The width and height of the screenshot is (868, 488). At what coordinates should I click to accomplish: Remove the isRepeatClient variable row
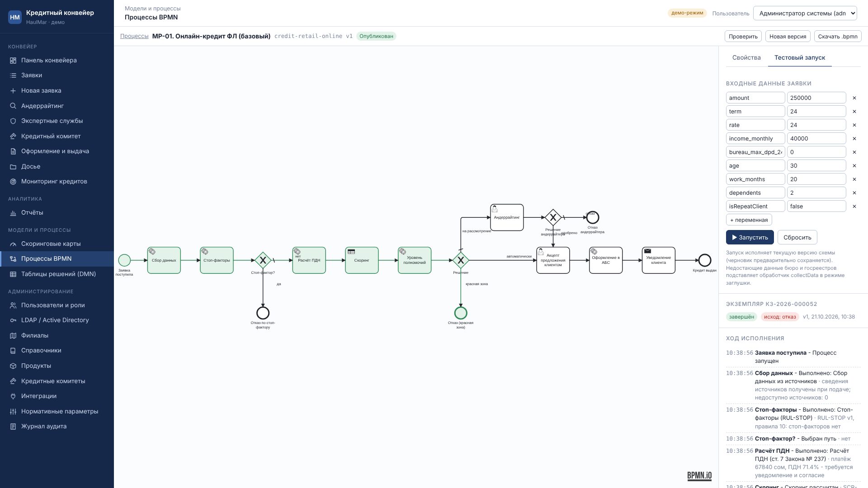pos(854,206)
